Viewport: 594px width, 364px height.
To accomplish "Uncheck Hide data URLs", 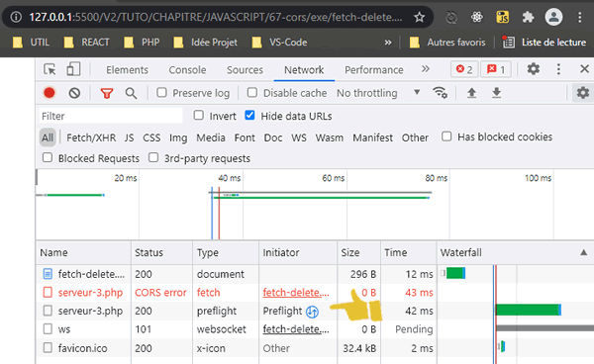I will pos(249,115).
